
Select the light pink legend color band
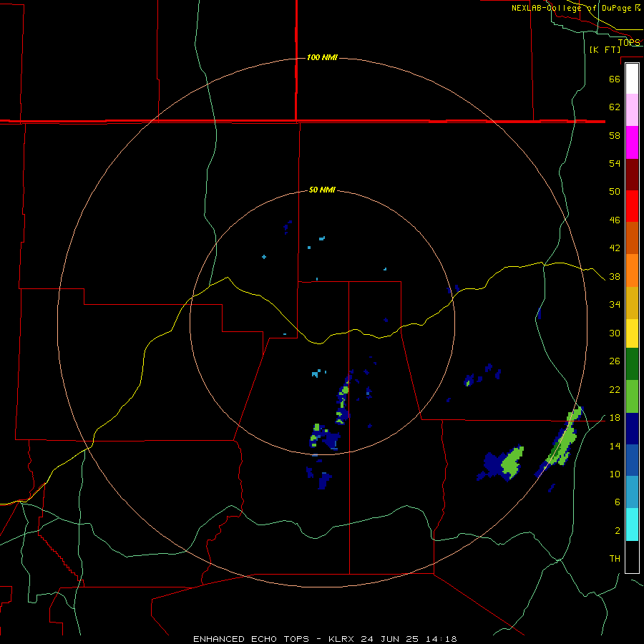pos(632,110)
